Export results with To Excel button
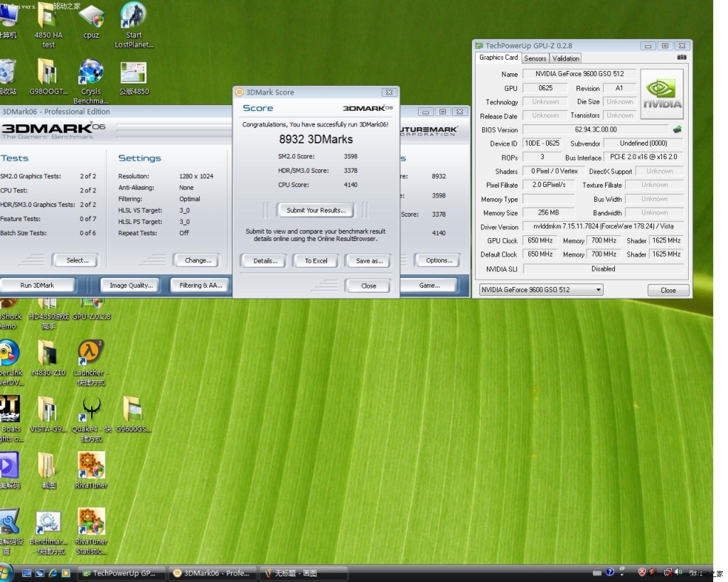This screenshot has height=582, width=728. pos(316,261)
